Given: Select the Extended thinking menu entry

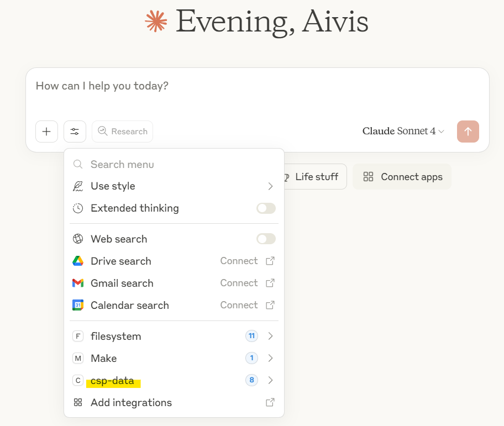Looking at the screenshot, I should pyautogui.click(x=174, y=208).
